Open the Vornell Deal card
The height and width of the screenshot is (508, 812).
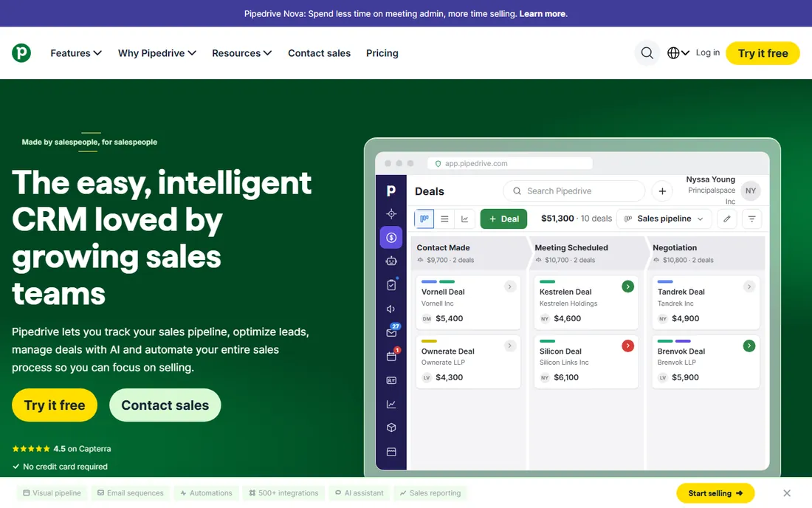click(x=468, y=303)
